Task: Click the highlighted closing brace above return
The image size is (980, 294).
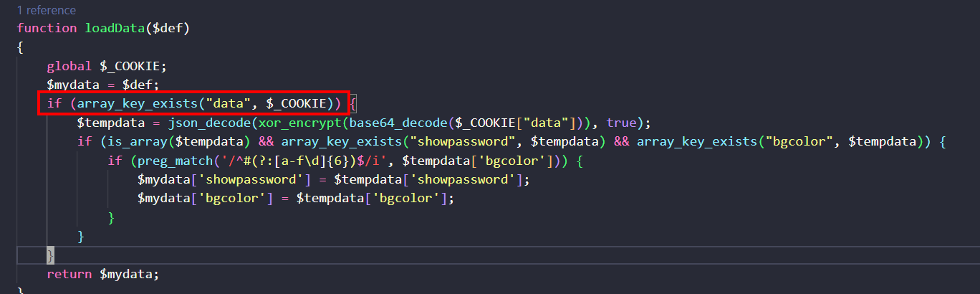Action: click(x=50, y=255)
